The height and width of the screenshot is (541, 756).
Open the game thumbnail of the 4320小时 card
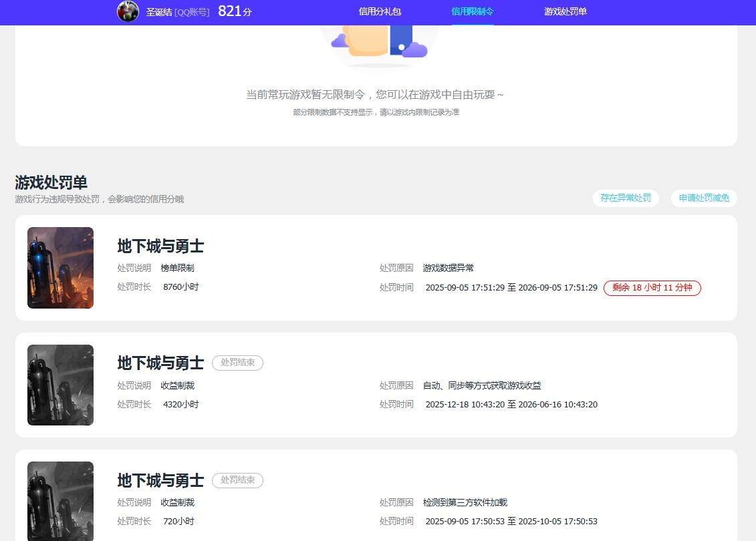60,385
